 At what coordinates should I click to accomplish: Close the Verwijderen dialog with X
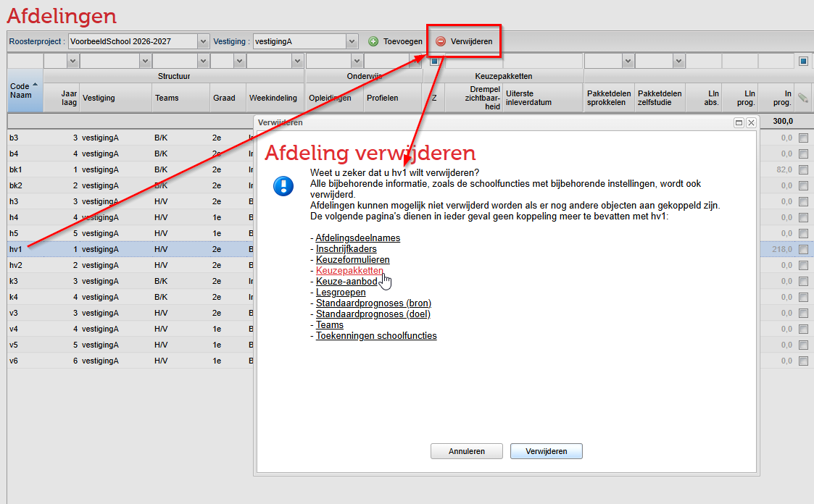click(x=751, y=123)
